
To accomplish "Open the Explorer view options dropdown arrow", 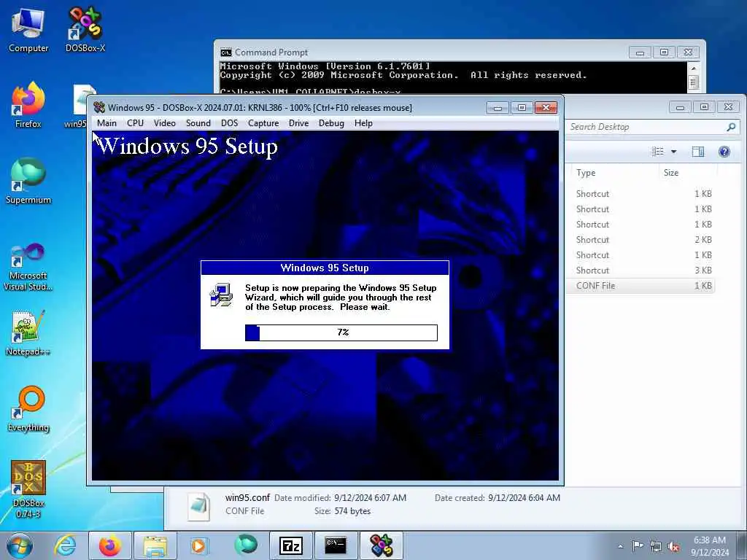I will point(673,152).
